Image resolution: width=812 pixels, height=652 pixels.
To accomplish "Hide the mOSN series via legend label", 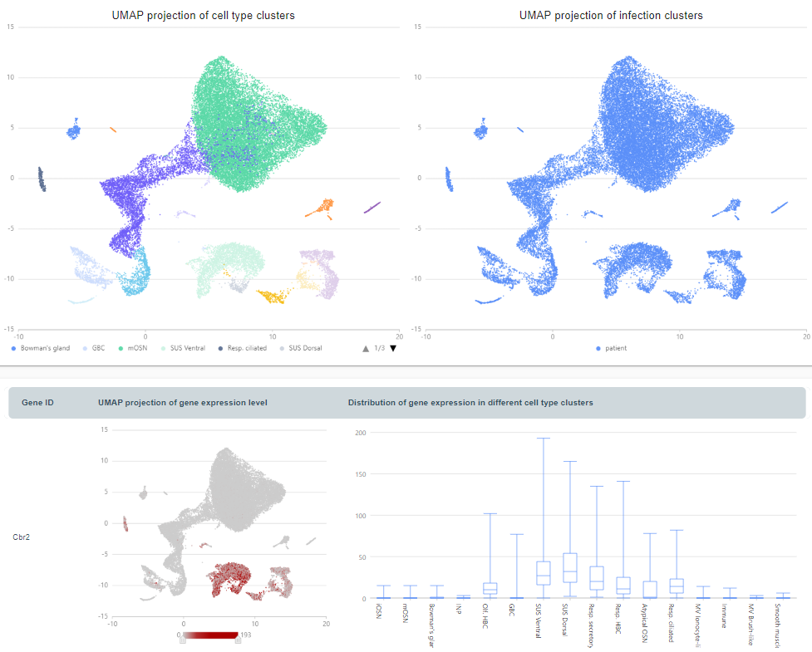I will [x=136, y=348].
